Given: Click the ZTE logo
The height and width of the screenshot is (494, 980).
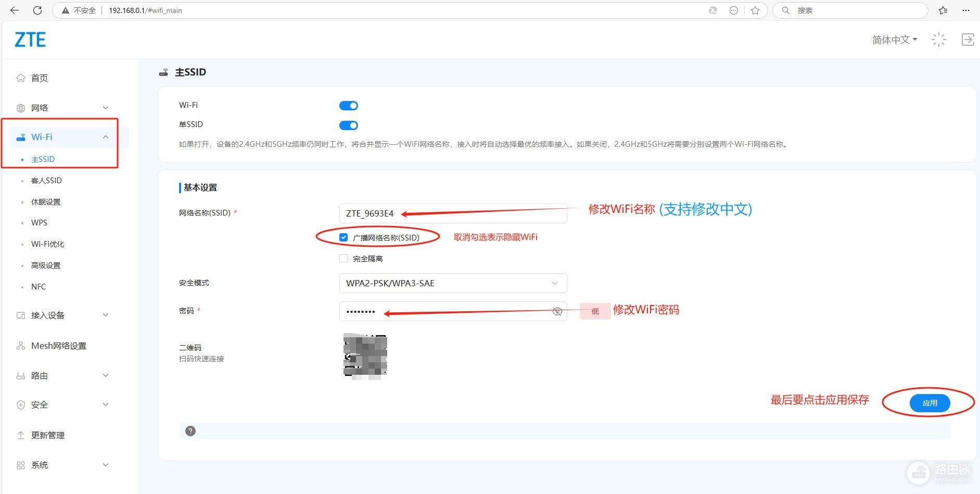Looking at the screenshot, I should coord(30,40).
